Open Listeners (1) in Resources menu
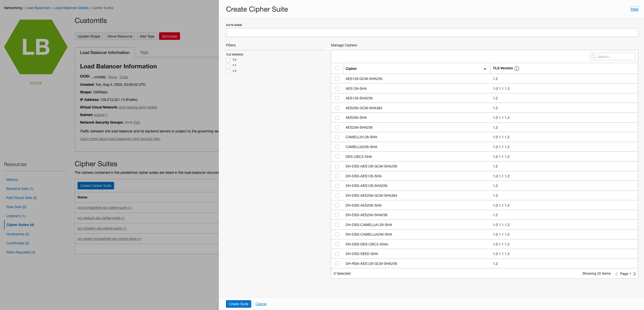This screenshot has width=644, height=310. pos(16,216)
